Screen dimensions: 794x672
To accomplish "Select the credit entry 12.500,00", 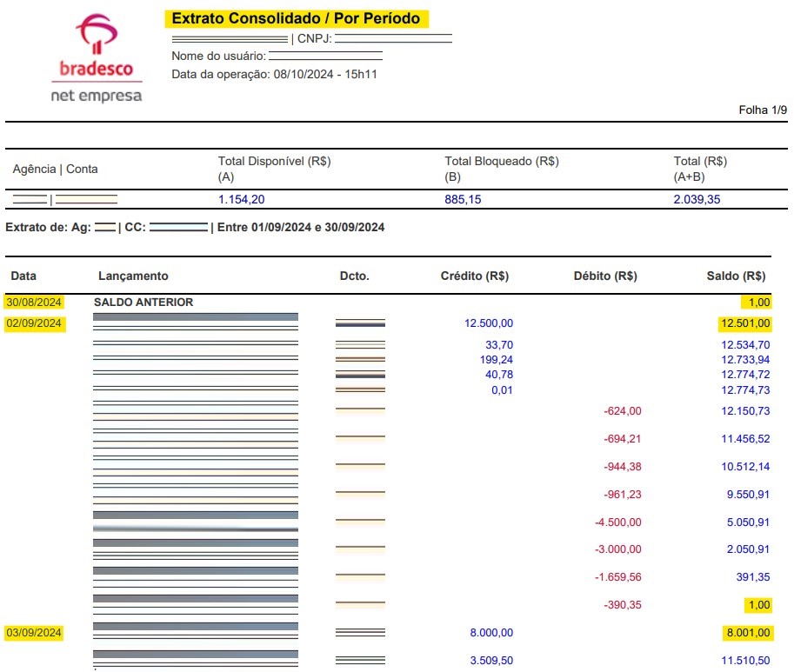I will (487, 323).
